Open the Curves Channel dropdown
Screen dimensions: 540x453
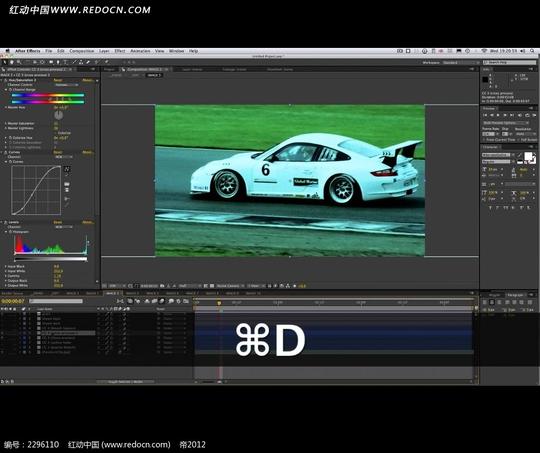coord(64,157)
